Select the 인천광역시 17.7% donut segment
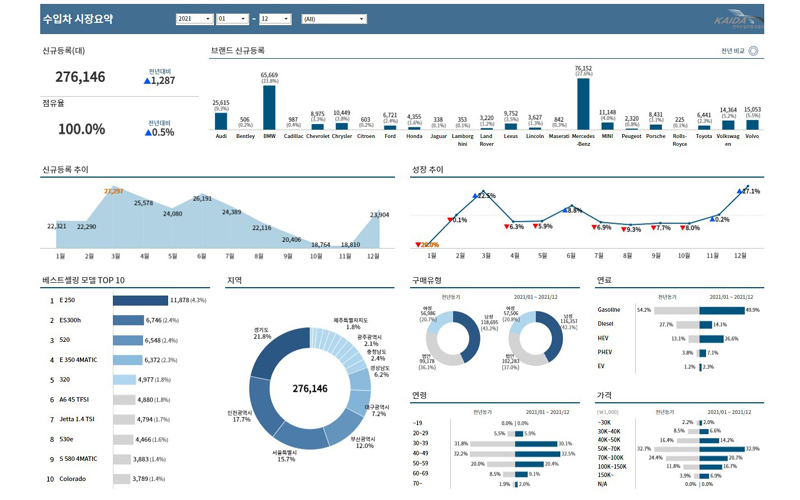Viewport: 800px width, 500px height. tap(264, 406)
